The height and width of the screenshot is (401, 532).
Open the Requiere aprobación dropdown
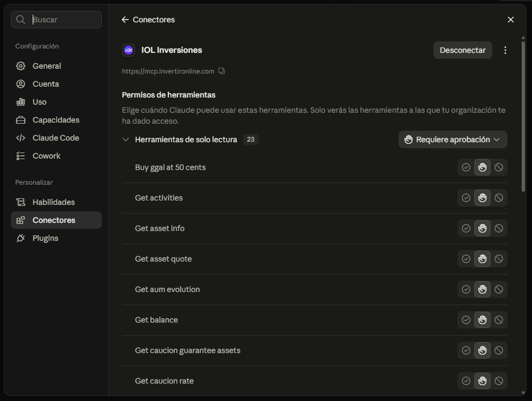[x=453, y=139]
